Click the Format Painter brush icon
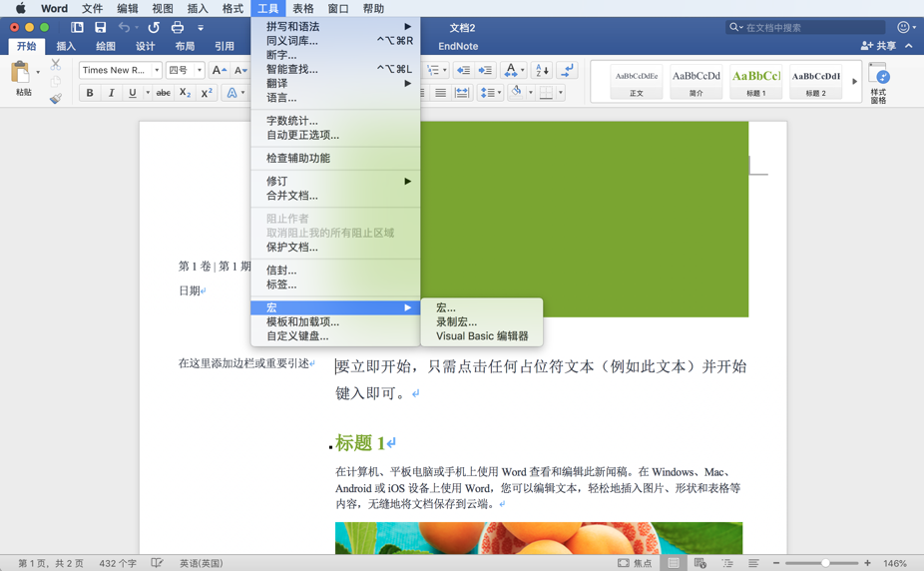924x571 pixels. 56,99
